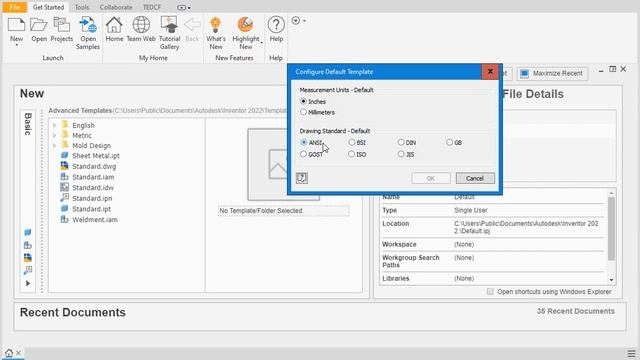Open Highlight New dropdown arrow
Viewport: 640px width, 360px height.
point(261,42)
